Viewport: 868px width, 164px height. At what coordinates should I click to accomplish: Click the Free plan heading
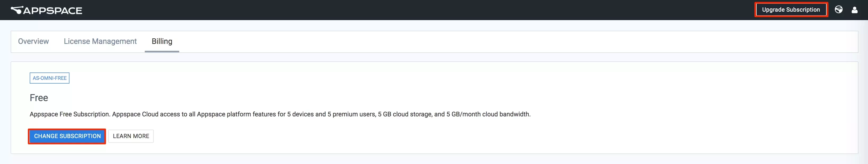point(39,98)
